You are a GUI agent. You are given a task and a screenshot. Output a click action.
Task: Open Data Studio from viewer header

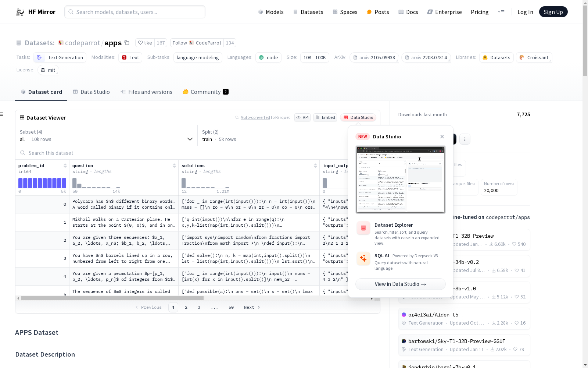[358, 117]
